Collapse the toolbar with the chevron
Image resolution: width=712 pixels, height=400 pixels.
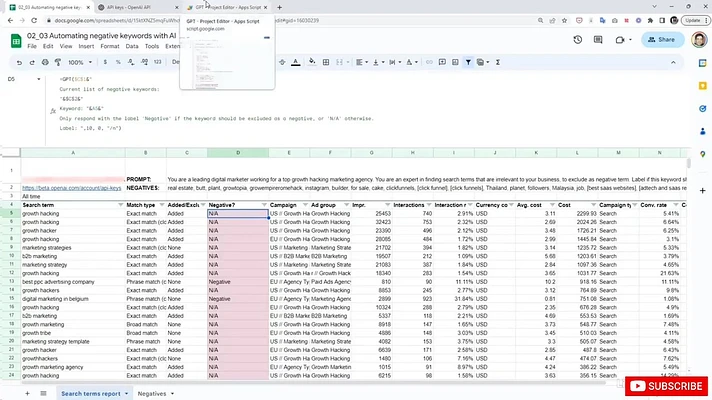click(x=673, y=62)
